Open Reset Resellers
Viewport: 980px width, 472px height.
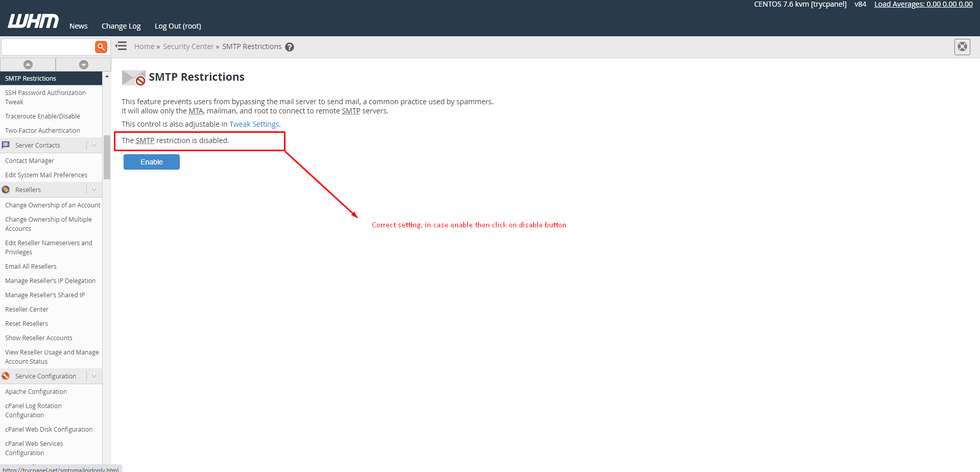[27, 324]
